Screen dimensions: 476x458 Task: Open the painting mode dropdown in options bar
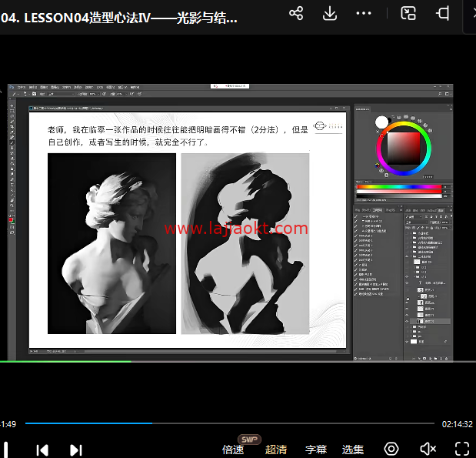coord(61,94)
